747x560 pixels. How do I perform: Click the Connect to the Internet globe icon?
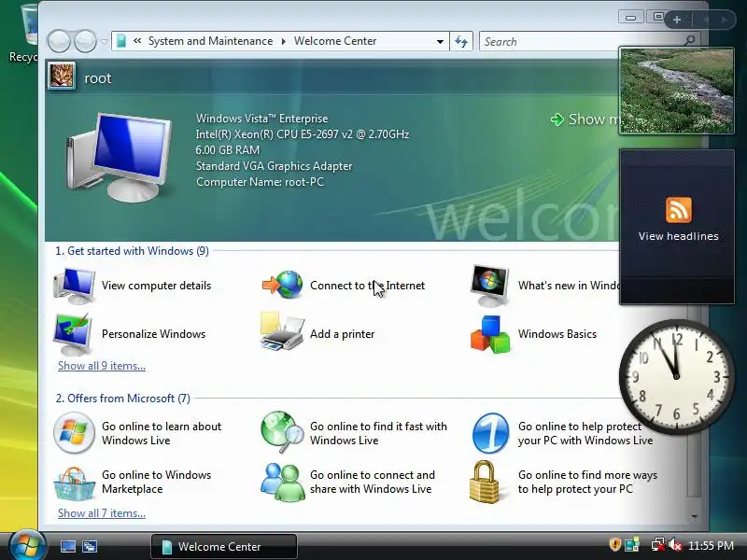click(283, 285)
